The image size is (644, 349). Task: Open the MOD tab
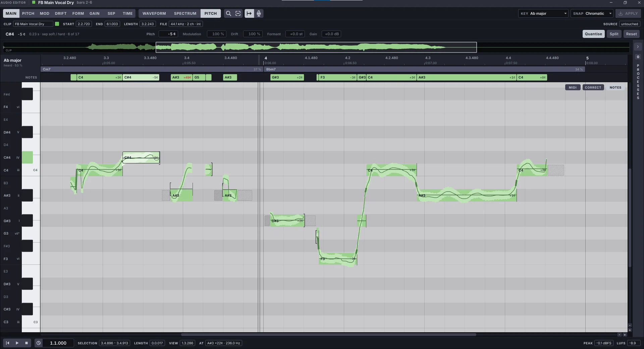[45, 13]
